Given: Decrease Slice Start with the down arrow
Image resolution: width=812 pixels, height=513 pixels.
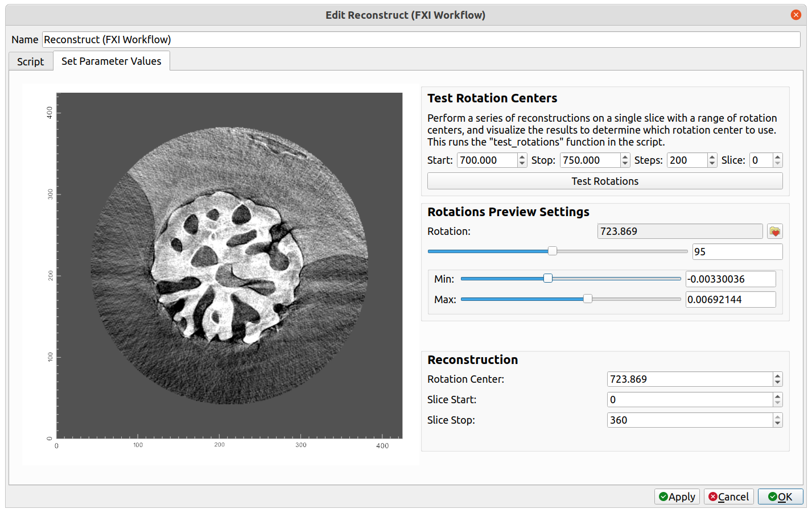Looking at the screenshot, I should (778, 403).
